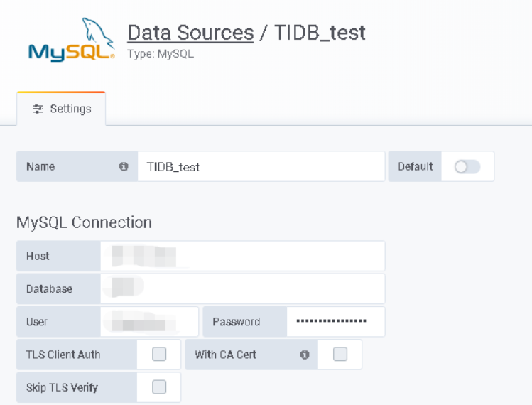Click the MySQL Connection section heading
Viewport: 532px width, 405px height.
[x=84, y=222]
